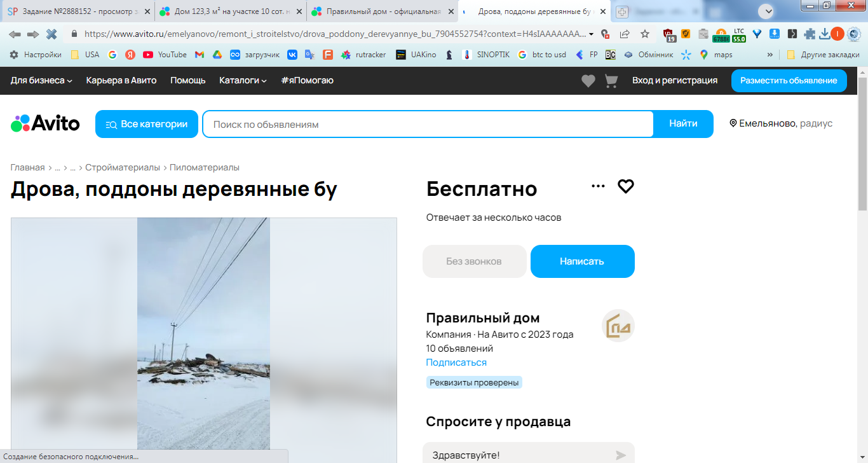Screen dimensions: 868x463
Task: Go forward in browser history
Action: (x=33, y=34)
